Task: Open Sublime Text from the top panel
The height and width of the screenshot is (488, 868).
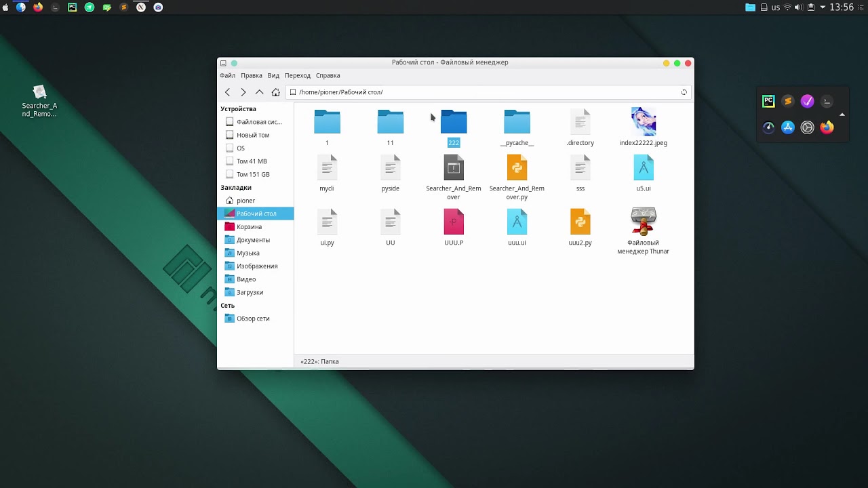Action: (124, 7)
